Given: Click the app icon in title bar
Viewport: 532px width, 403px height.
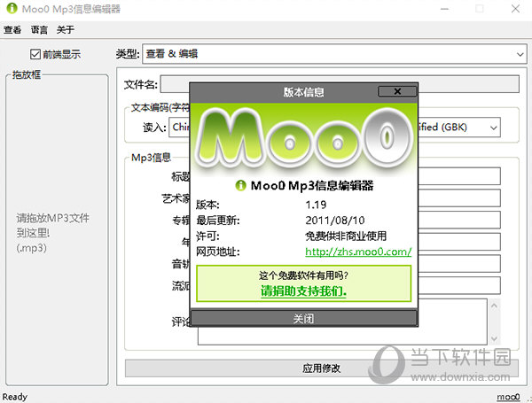Looking at the screenshot, I should pos(12,8).
